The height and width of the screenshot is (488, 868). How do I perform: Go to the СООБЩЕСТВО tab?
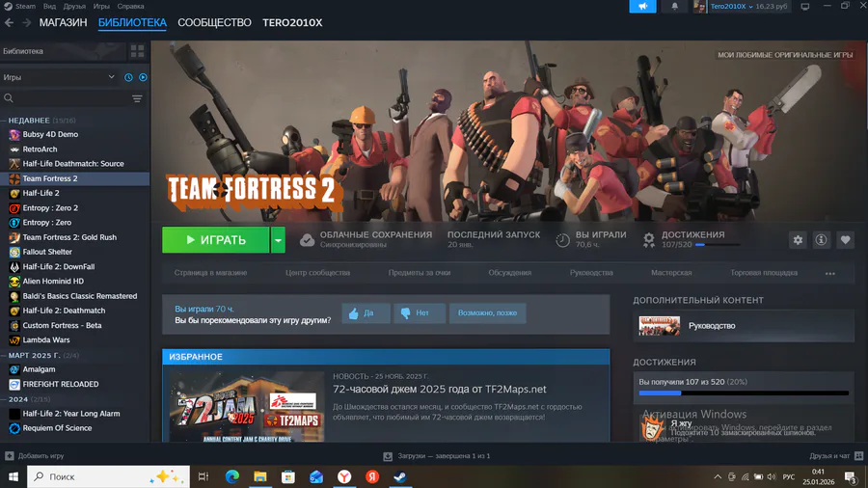[214, 23]
